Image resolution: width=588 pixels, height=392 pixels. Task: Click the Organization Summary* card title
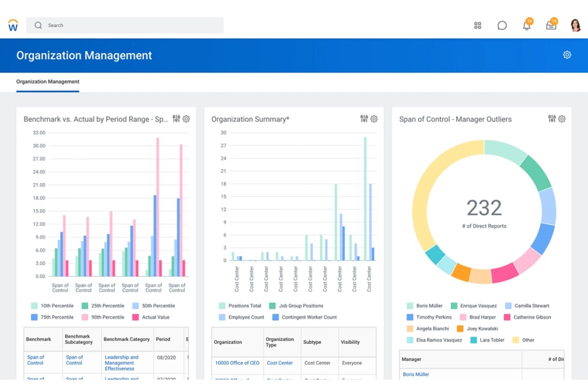click(250, 119)
